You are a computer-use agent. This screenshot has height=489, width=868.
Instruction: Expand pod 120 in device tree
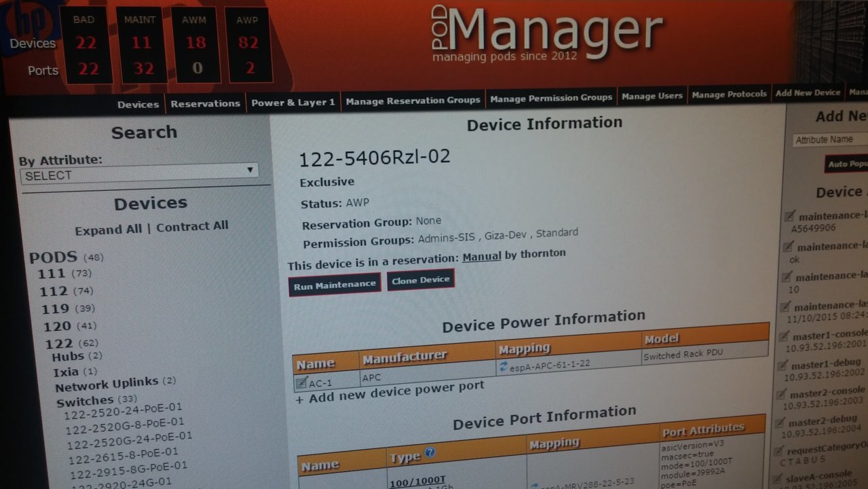[57, 327]
